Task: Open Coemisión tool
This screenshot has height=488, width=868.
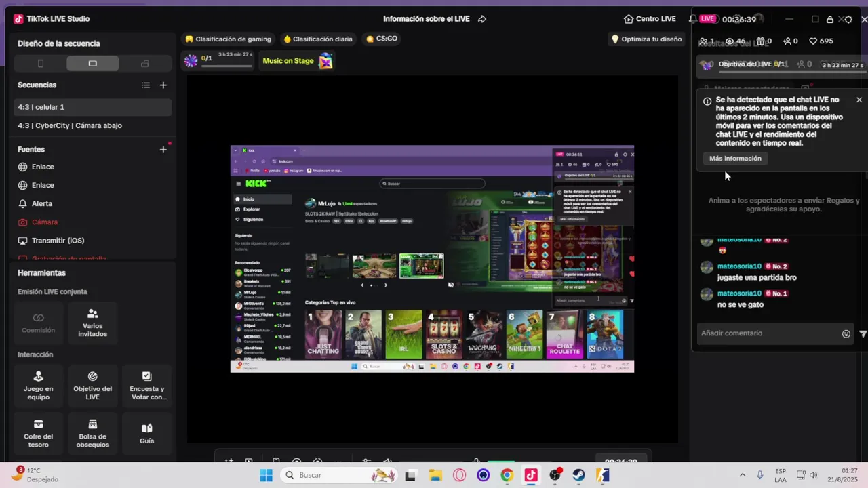Action: click(x=39, y=323)
